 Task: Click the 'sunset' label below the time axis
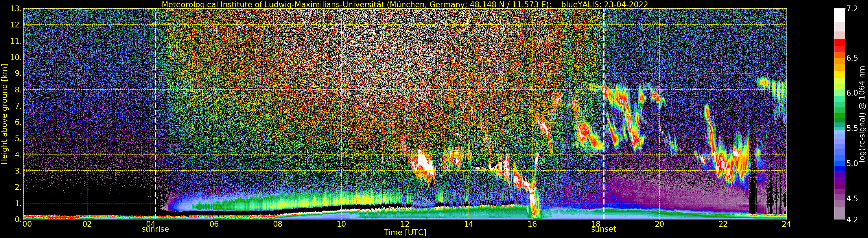click(603, 229)
